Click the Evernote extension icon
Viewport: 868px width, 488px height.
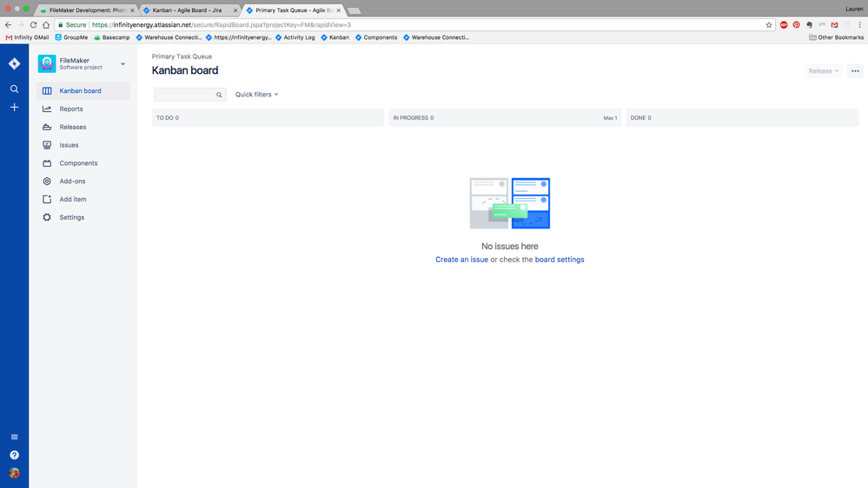pyautogui.click(x=809, y=25)
